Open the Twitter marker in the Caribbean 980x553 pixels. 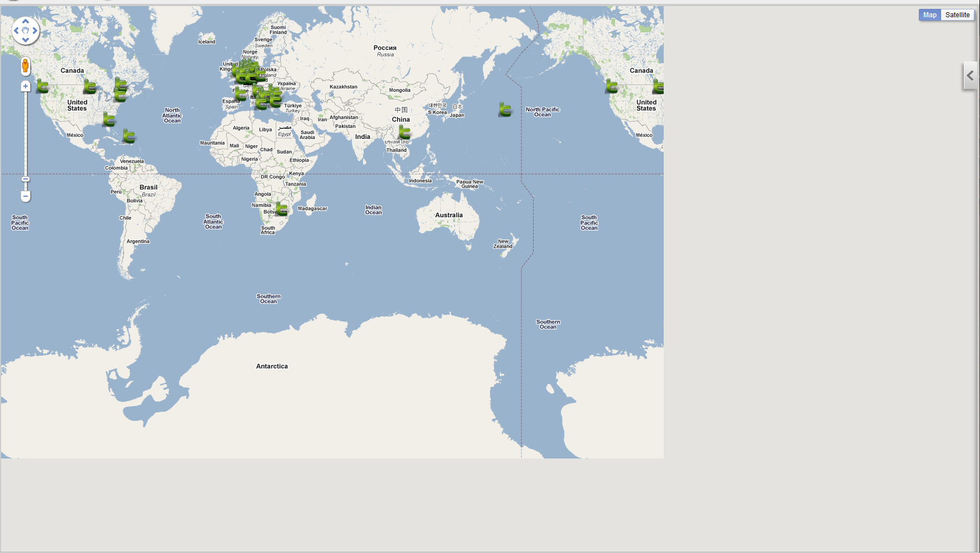tap(128, 136)
